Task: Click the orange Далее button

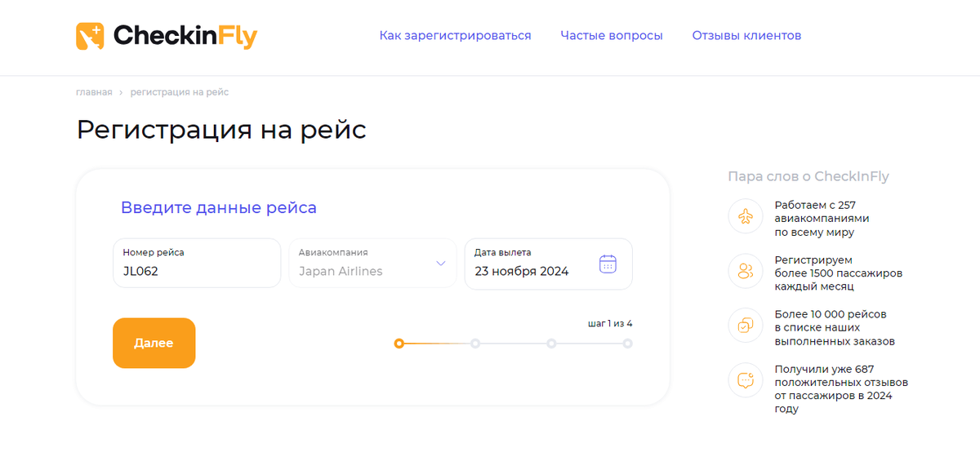Action: 154,343
